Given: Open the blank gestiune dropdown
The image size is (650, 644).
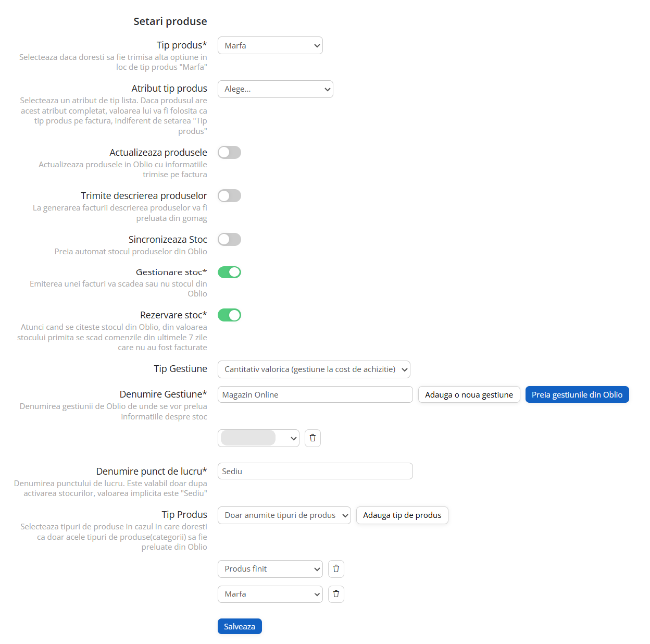Looking at the screenshot, I should pos(258,438).
